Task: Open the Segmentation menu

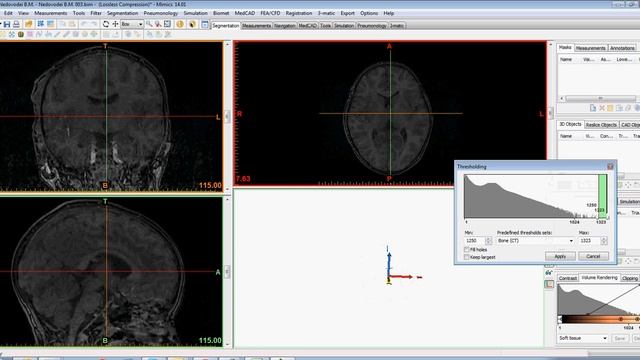Action: (122, 13)
